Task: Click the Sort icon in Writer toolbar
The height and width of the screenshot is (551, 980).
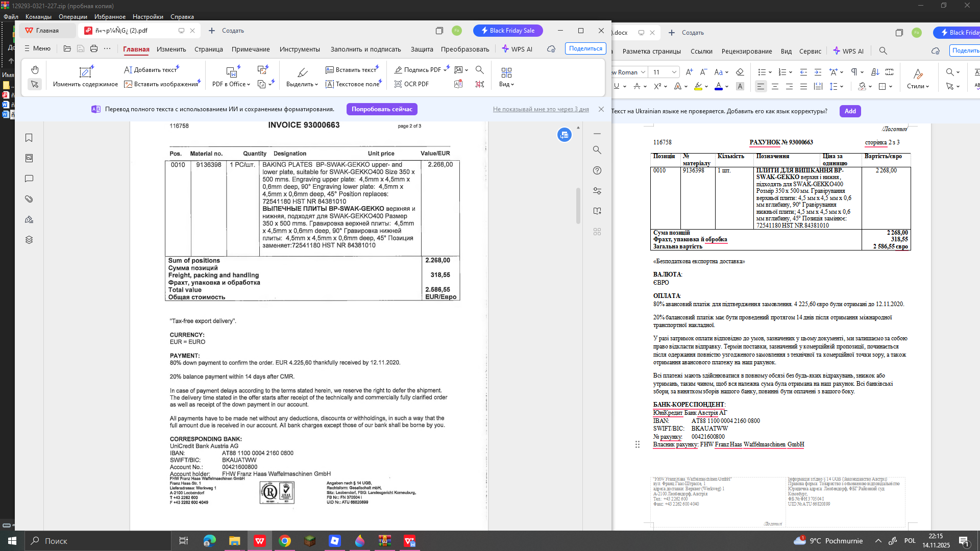Action: point(875,72)
